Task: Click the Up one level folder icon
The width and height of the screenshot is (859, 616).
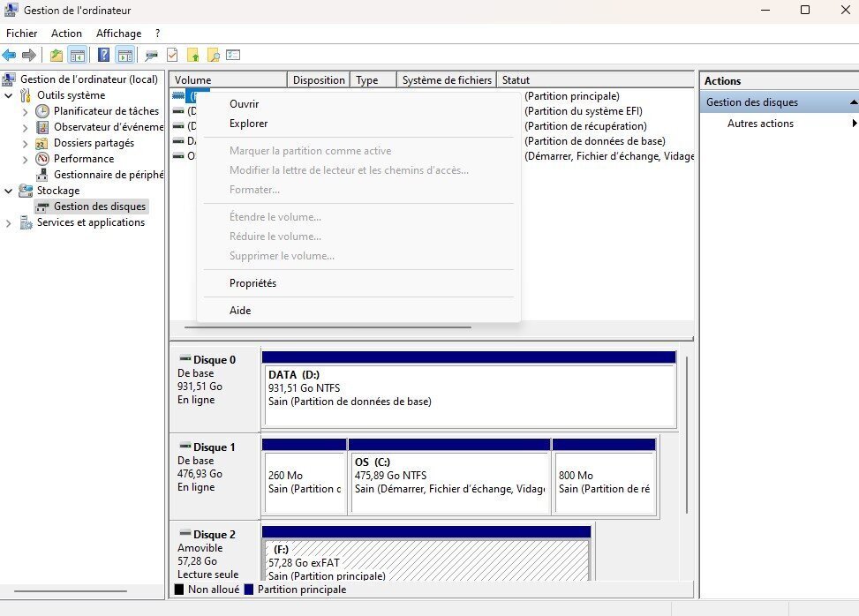Action: click(56, 56)
